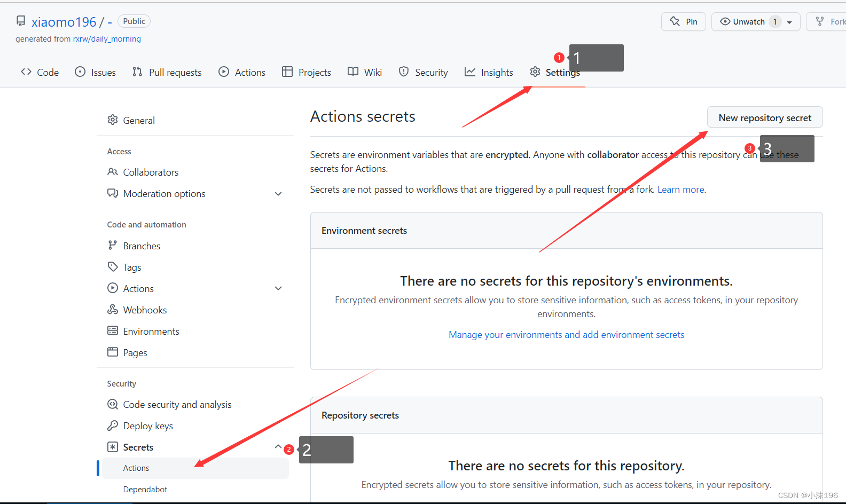Click the General gear icon in sidebar
This screenshot has height=504, width=846.
point(113,120)
